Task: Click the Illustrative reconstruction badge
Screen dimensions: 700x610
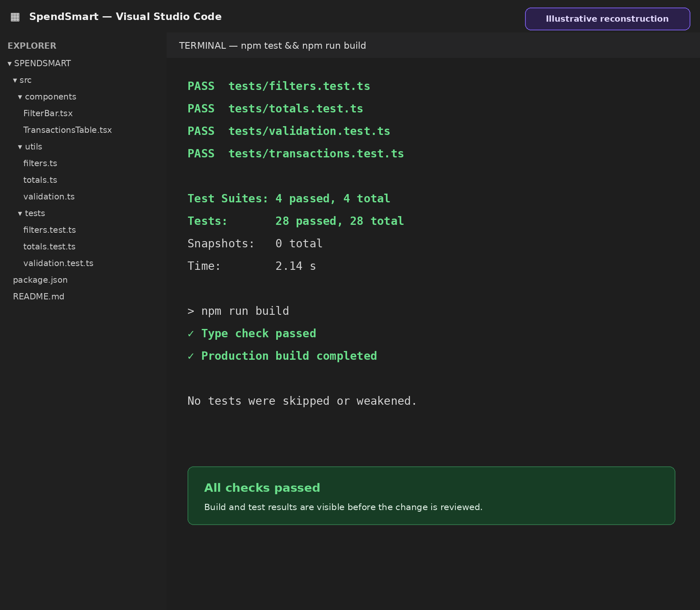Action: click(x=607, y=19)
